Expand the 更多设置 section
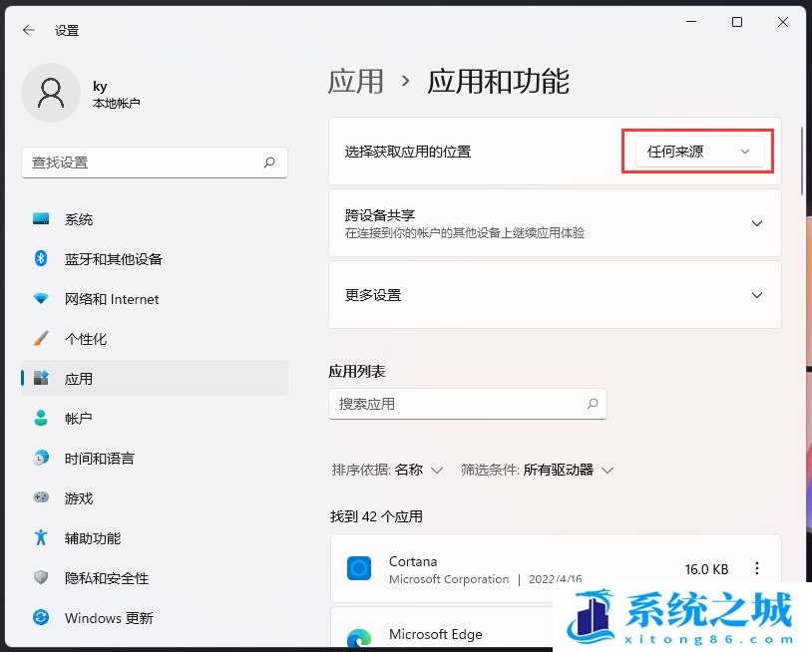This screenshot has width=812, height=652. (x=756, y=295)
